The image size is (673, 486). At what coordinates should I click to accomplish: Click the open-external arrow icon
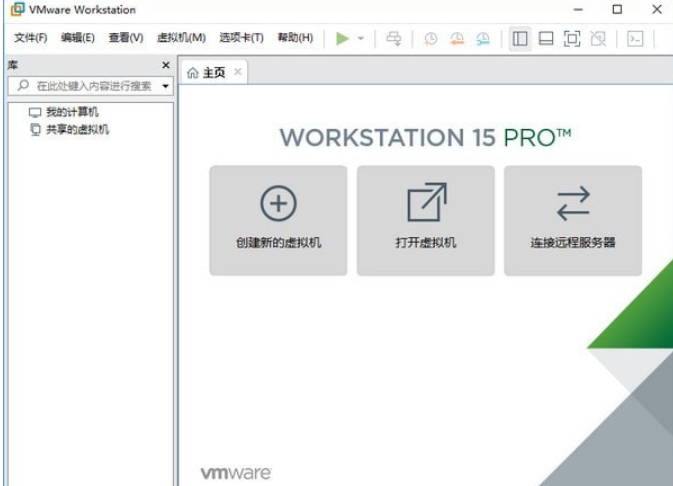coord(427,202)
